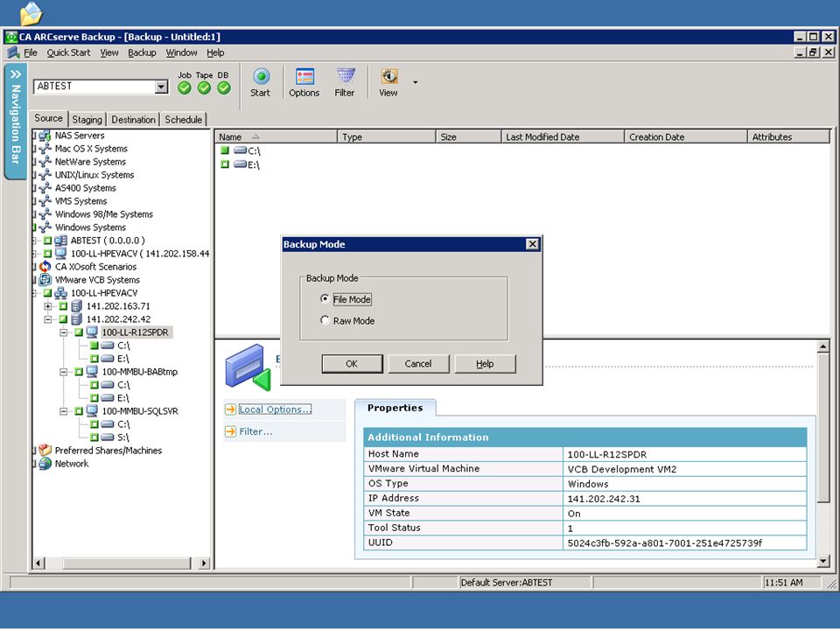Click the Filter... link below Local Options

pyautogui.click(x=255, y=431)
